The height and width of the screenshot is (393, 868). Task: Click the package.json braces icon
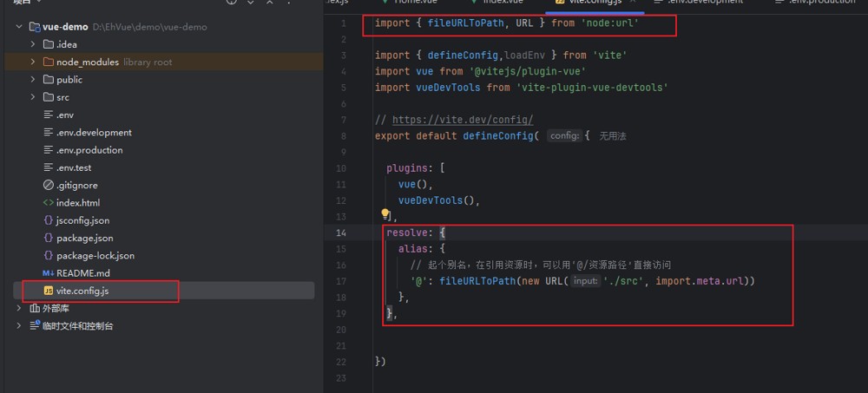pyautogui.click(x=48, y=238)
